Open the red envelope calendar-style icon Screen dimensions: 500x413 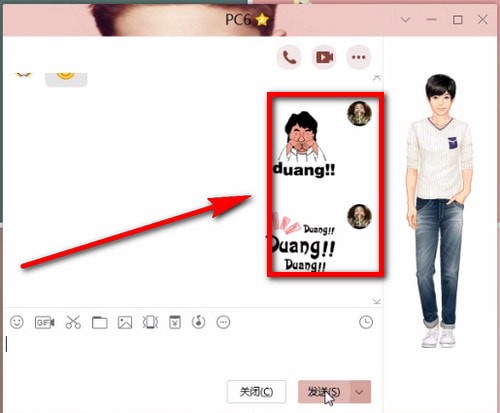click(x=175, y=322)
